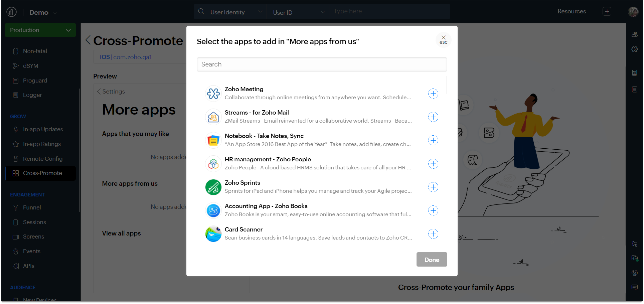Click the Cross-Promote grid icon in sidebar
644x304 pixels.
coord(16,173)
